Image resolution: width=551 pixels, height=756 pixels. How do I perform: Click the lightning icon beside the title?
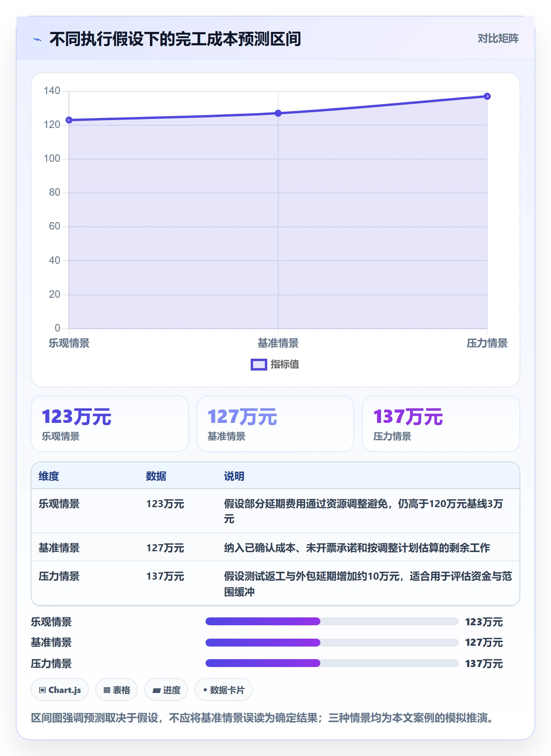(37, 39)
